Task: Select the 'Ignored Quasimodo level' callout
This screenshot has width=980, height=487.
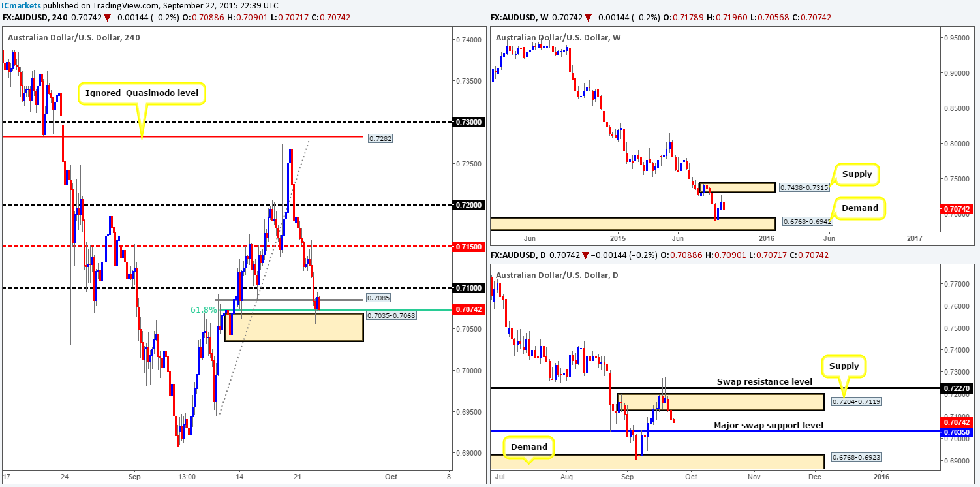Action: pos(142,93)
